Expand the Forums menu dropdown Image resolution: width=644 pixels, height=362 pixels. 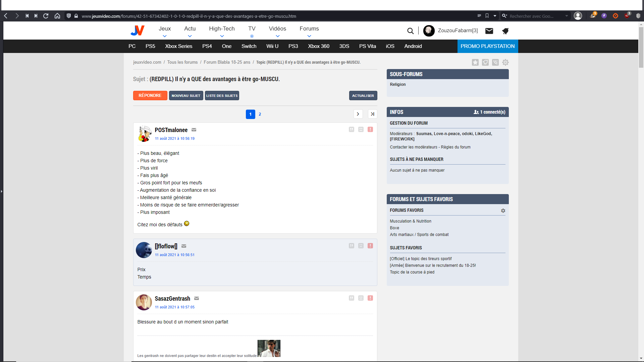[x=309, y=36]
